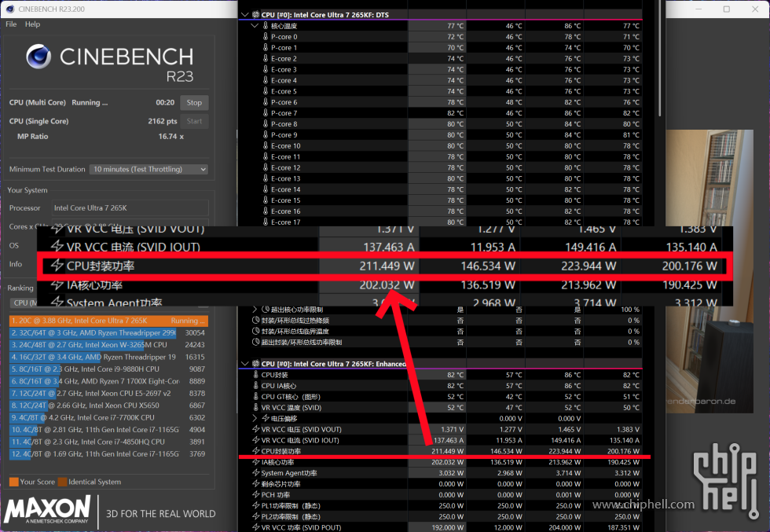The image size is (770, 532).
Task: Click the clock icon beside 封装/环形总线临界温度
Action: click(x=255, y=331)
